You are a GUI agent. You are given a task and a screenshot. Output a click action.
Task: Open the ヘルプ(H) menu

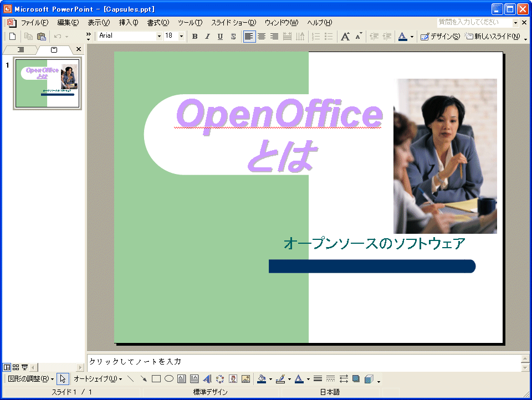coord(320,23)
